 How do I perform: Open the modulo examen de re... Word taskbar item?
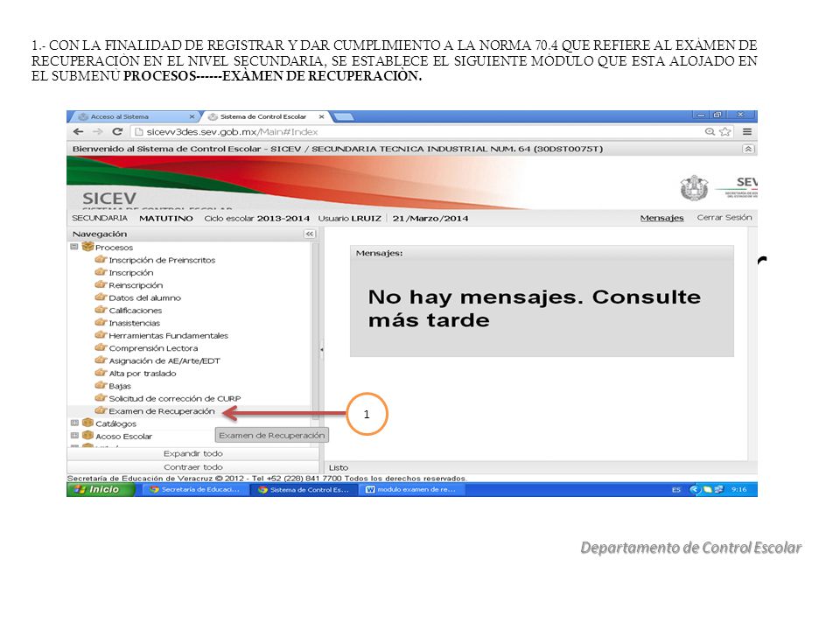tap(411, 490)
